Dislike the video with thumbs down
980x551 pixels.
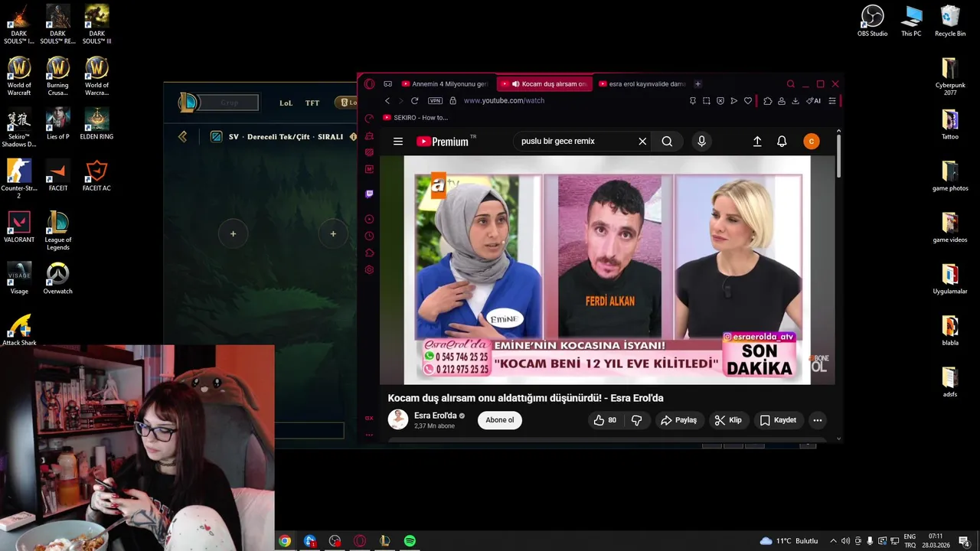tap(636, 420)
